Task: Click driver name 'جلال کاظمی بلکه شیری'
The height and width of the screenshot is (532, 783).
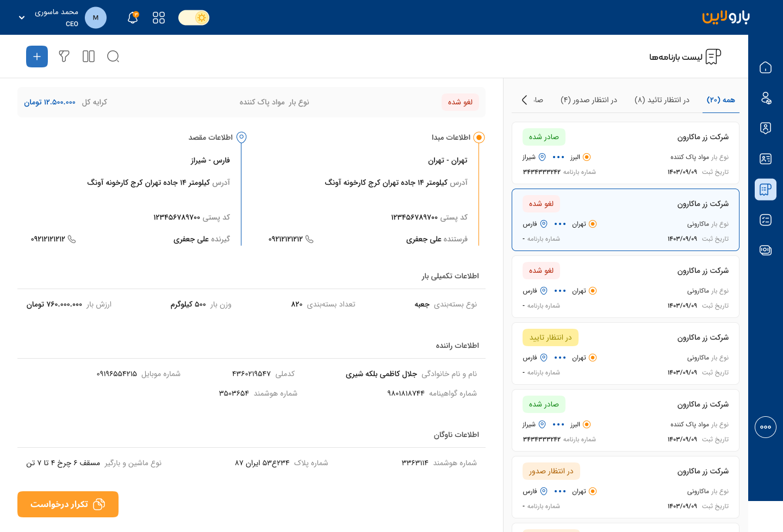Action: 381,374
